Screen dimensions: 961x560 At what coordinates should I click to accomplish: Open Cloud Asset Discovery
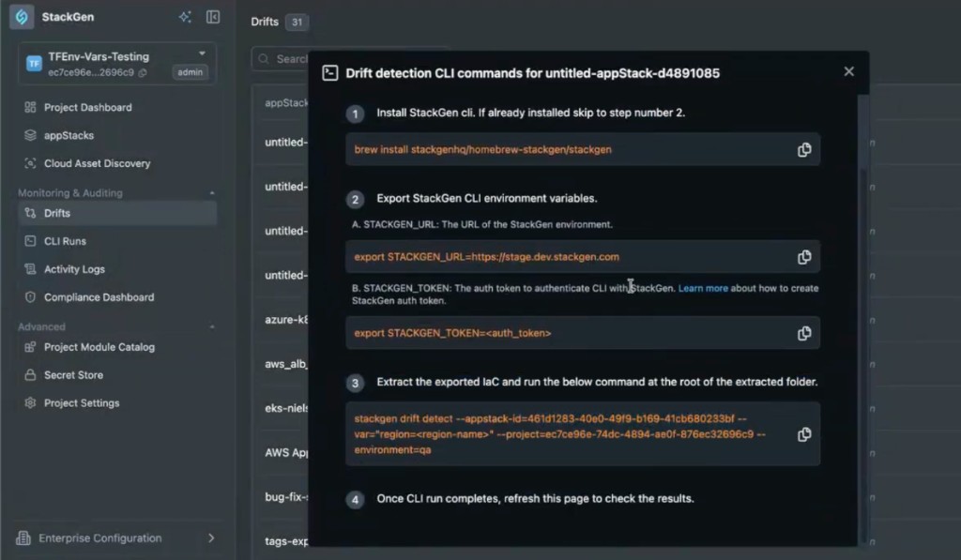tap(97, 163)
